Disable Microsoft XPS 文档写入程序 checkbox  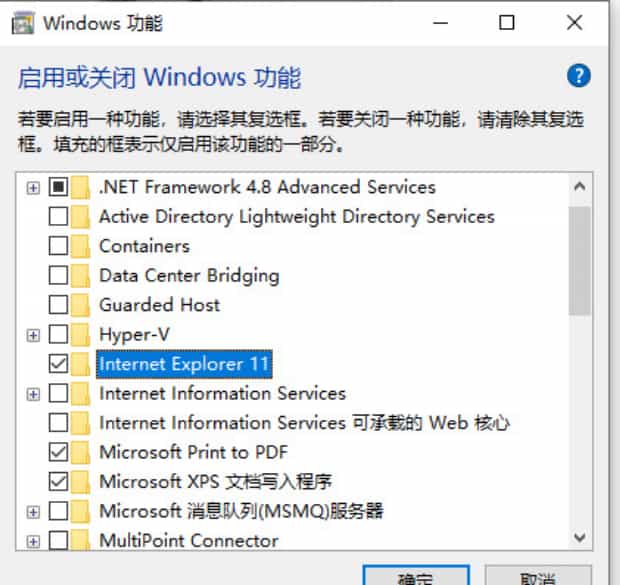pos(58,482)
